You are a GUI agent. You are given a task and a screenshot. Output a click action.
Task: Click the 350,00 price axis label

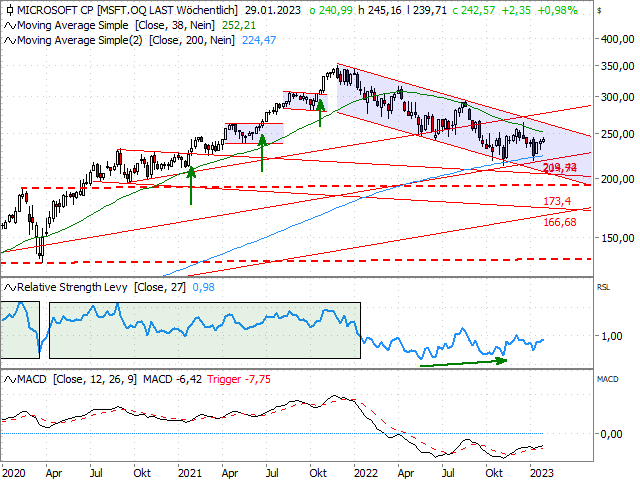[x=618, y=66]
